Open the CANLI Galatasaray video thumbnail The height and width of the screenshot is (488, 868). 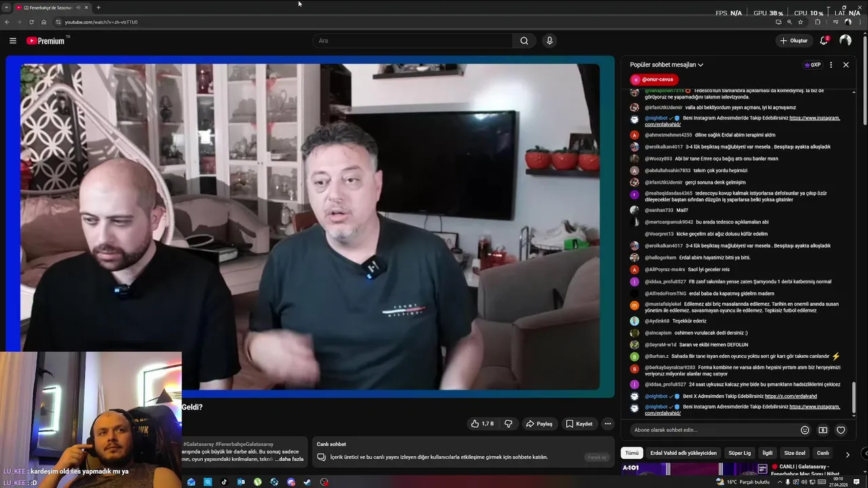(695, 469)
